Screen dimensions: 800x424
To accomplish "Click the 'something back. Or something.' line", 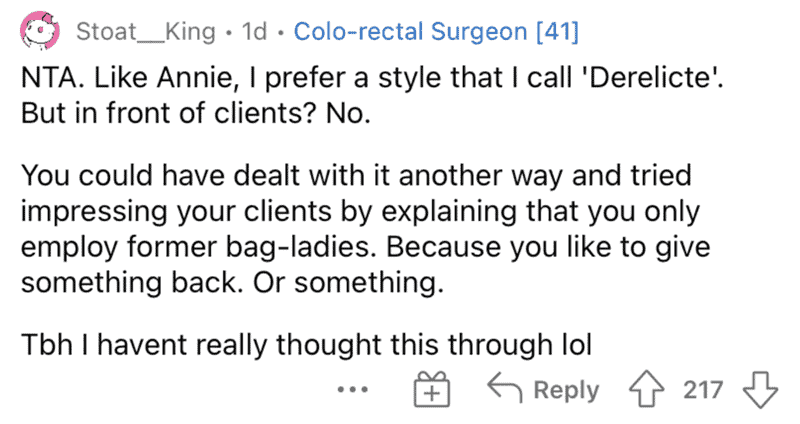I will coord(232,282).
